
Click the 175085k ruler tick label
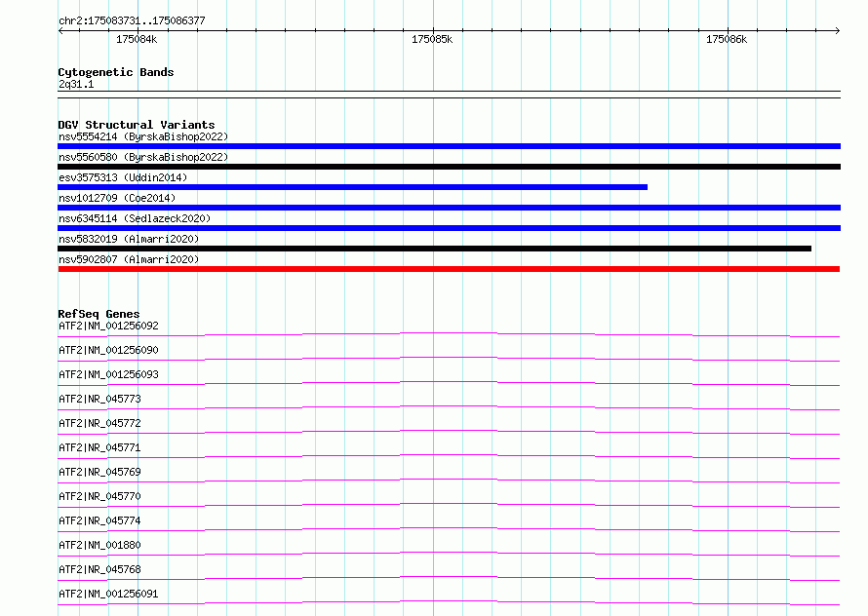click(432, 39)
